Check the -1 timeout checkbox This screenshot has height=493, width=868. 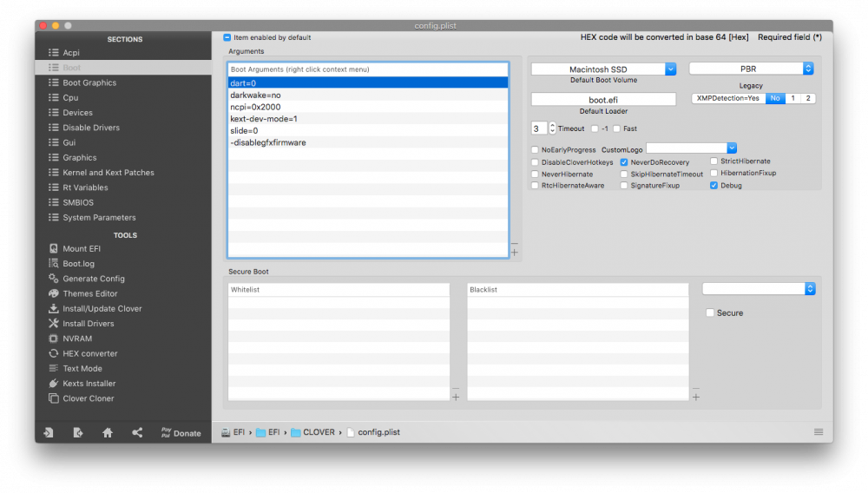pos(595,128)
